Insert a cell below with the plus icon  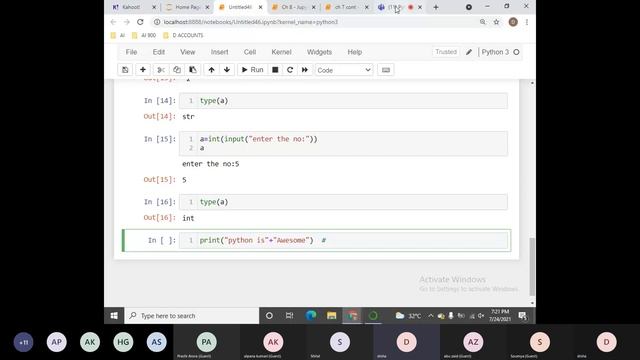coord(143,70)
